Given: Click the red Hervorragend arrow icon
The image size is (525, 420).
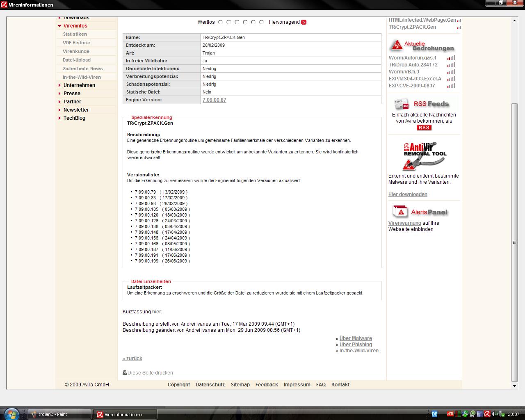Looking at the screenshot, I should coord(304,22).
